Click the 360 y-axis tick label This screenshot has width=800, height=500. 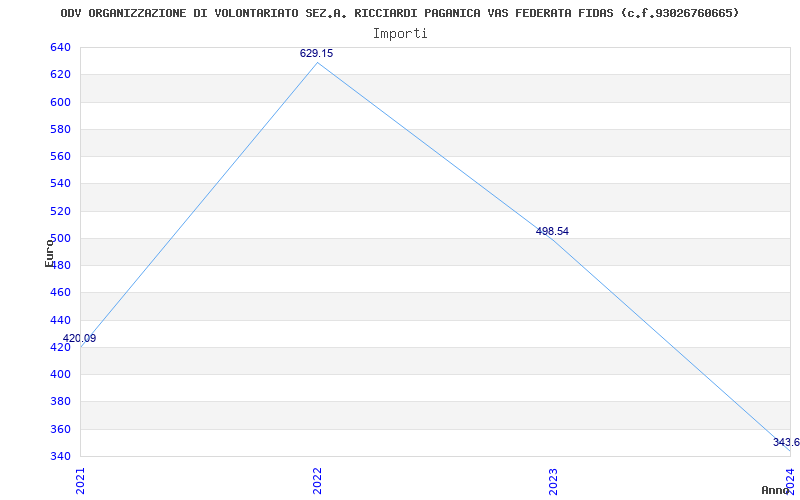click(x=60, y=429)
